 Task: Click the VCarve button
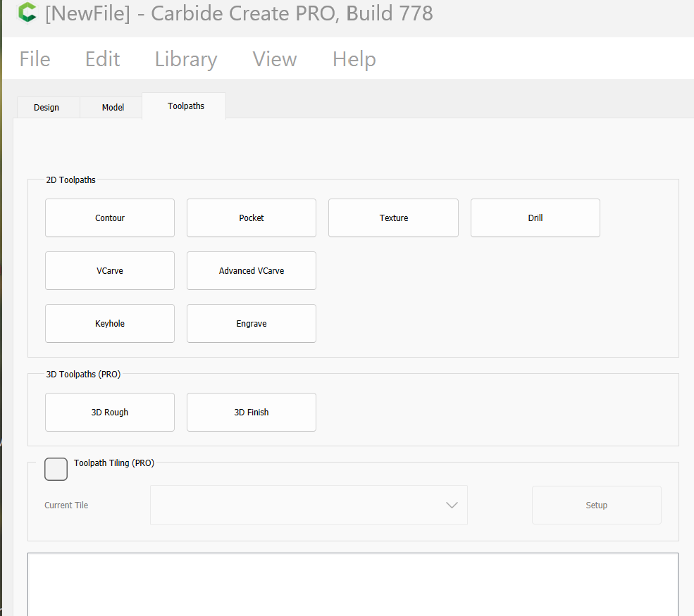tap(110, 271)
